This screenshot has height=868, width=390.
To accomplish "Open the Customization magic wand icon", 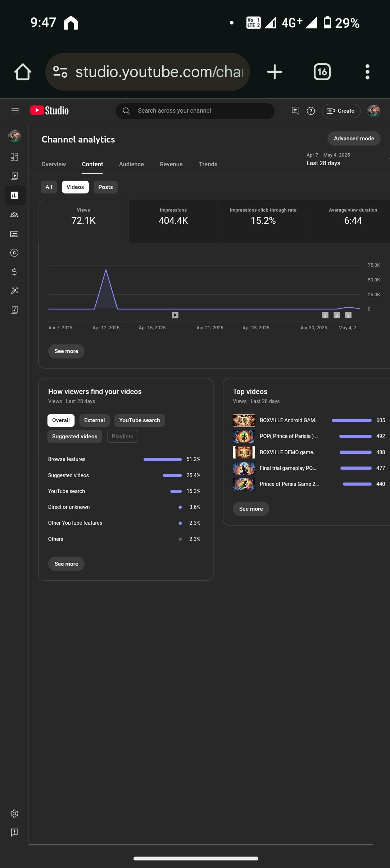I will (14, 291).
